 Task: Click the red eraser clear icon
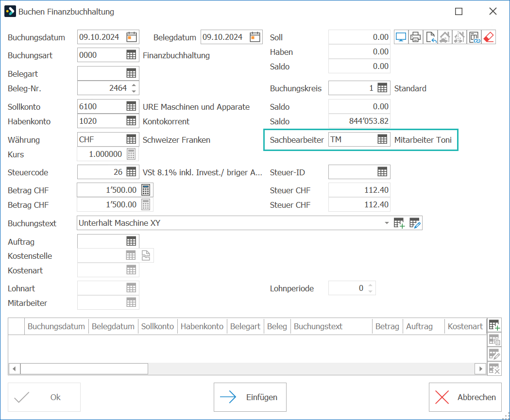pos(489,37)
